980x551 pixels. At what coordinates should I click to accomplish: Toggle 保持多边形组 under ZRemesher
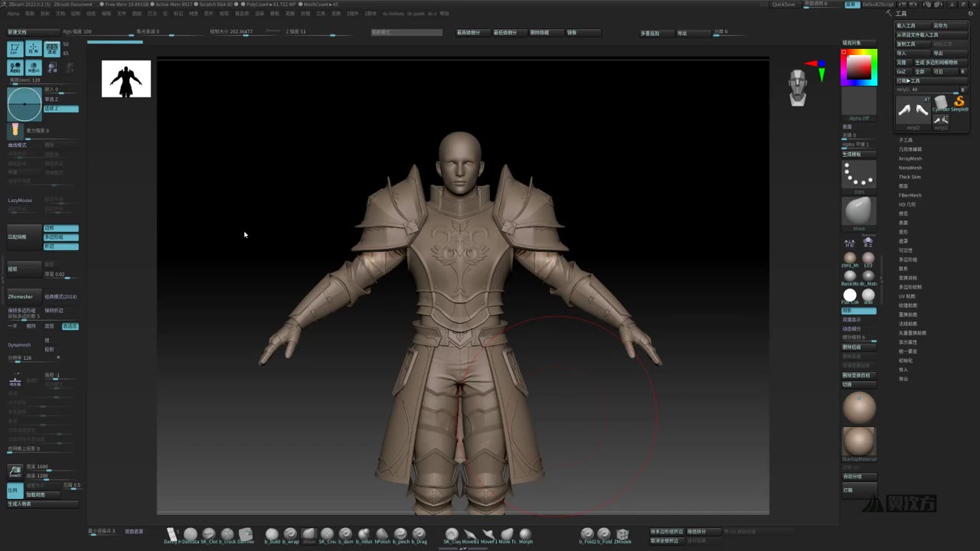pyautogui.click(x=22, y=310)
